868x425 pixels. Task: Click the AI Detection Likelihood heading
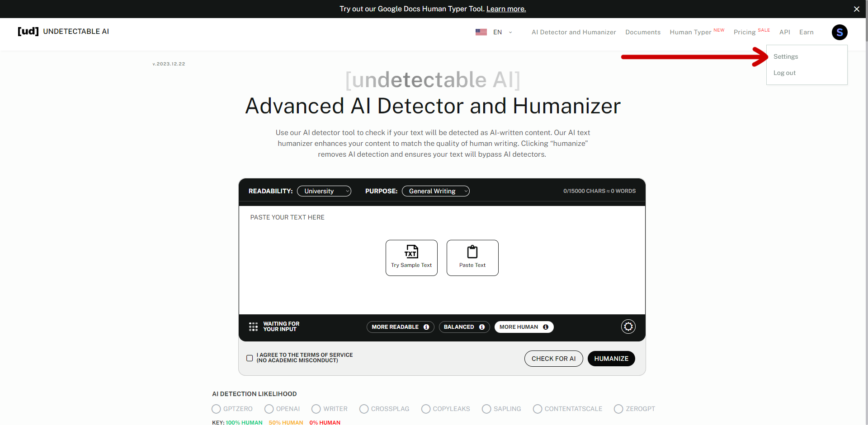[x=255, y=394]
